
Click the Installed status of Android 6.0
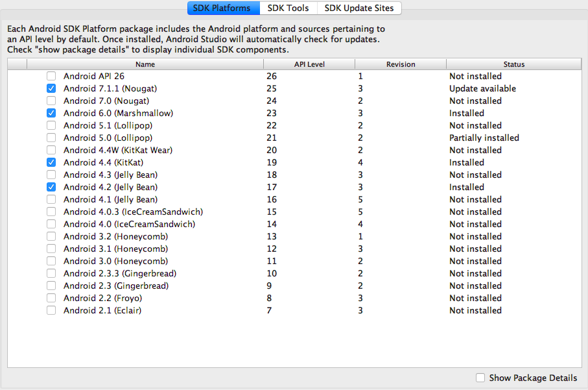pos(467,113)
